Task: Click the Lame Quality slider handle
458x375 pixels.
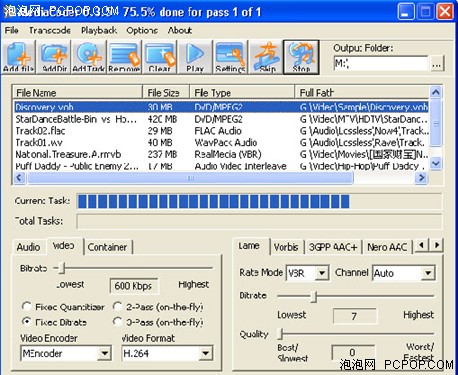Action: click(x=281, y=333)
